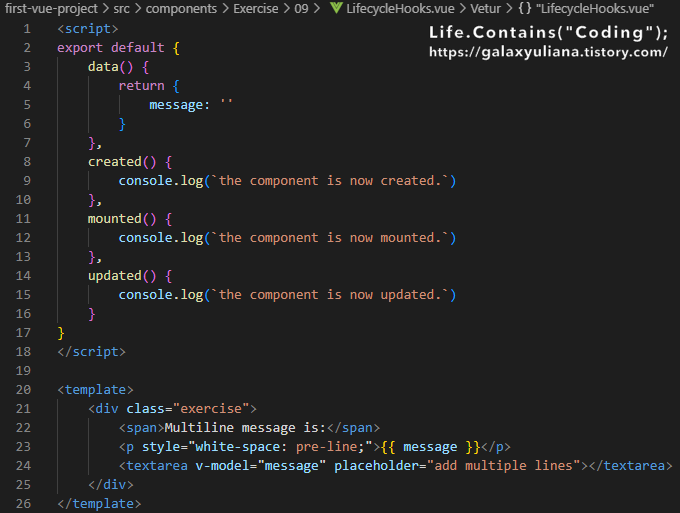Click the closing </textarea> tag

pos(631,466)
